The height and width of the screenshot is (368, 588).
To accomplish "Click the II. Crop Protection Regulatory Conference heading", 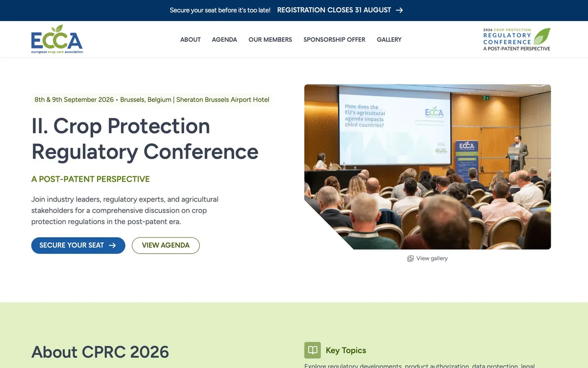I will (145, 139).
